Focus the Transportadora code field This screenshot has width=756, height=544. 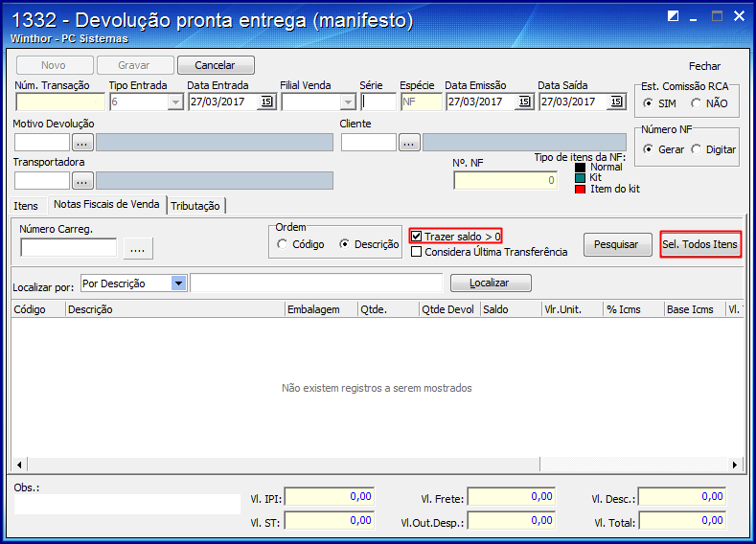pyautogui.click(x=42, y=181)
